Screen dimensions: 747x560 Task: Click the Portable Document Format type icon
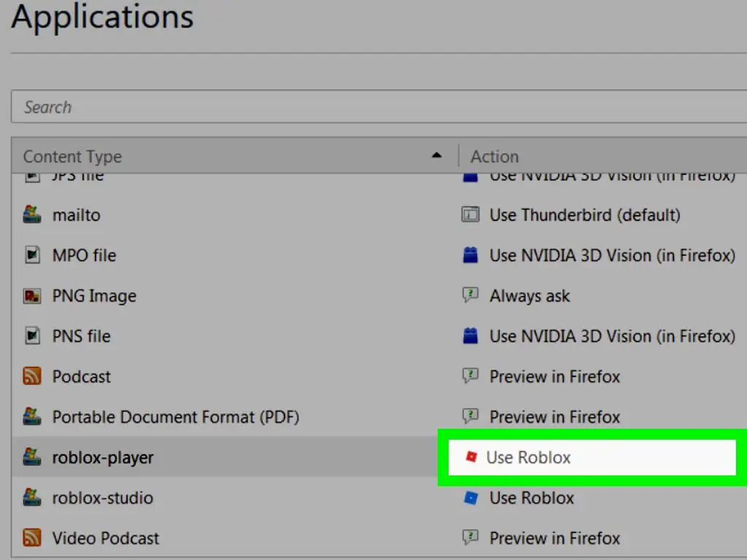tap(32, 416)
